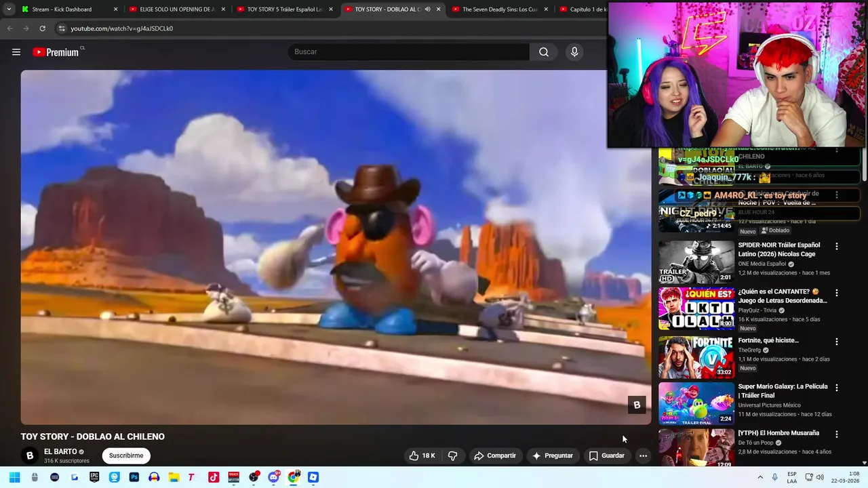Screen dimensions: 868x488
Task: Open Voicemeeter from the taskbar
Action: coord(233,477)
